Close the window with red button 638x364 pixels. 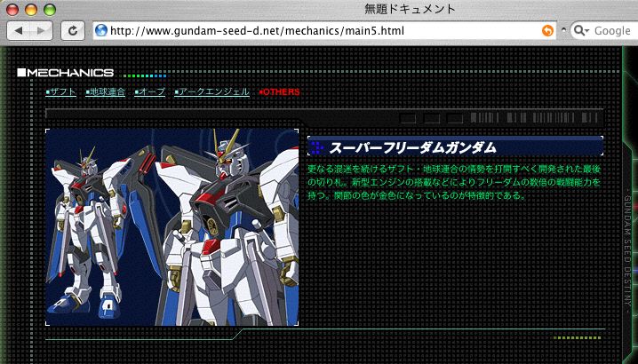pyautogui.click(x=12, y=10)
